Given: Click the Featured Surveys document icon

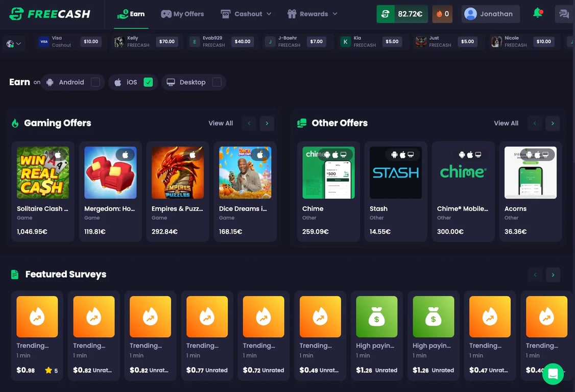Looking at the screenshot, I should click(x=15, y=274).
